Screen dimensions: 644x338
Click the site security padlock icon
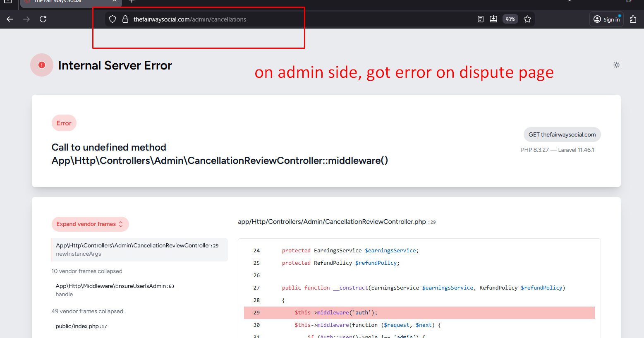click(125, 19)
